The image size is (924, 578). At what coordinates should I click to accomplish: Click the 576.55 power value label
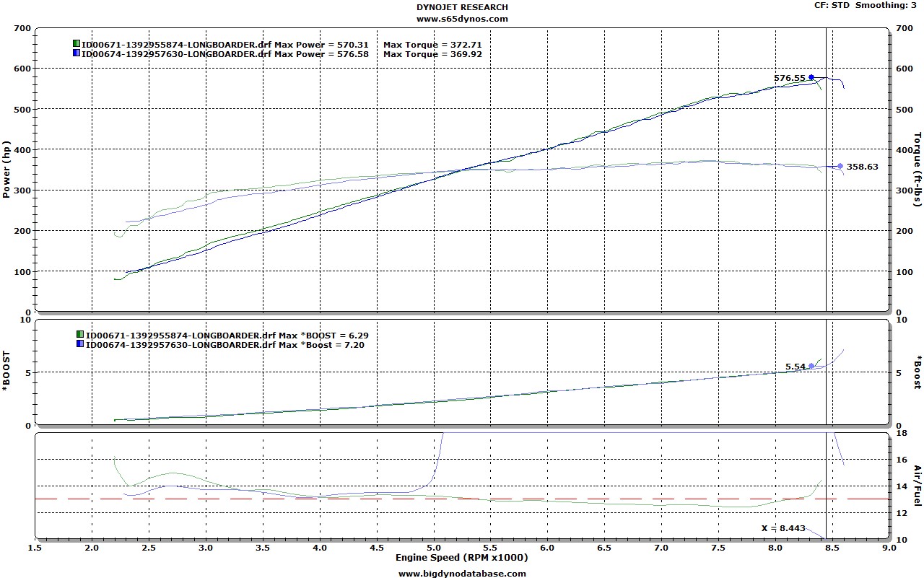tap(789, 78)
